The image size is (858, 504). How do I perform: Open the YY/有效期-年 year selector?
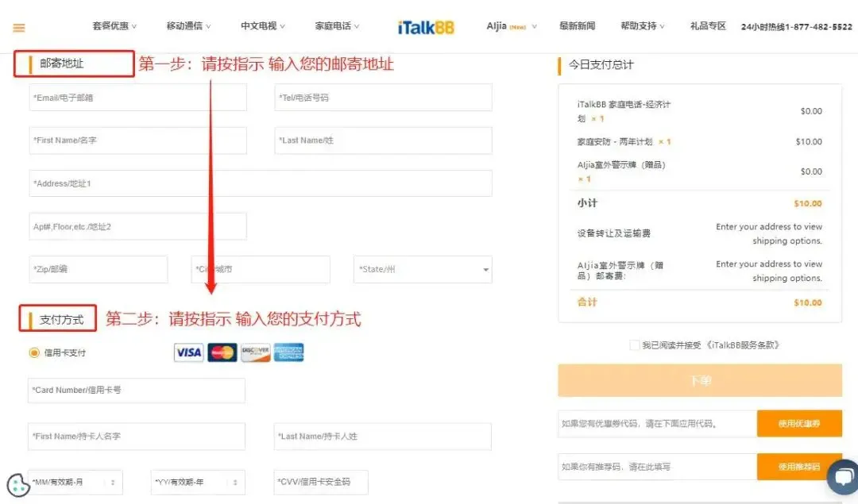198,482
